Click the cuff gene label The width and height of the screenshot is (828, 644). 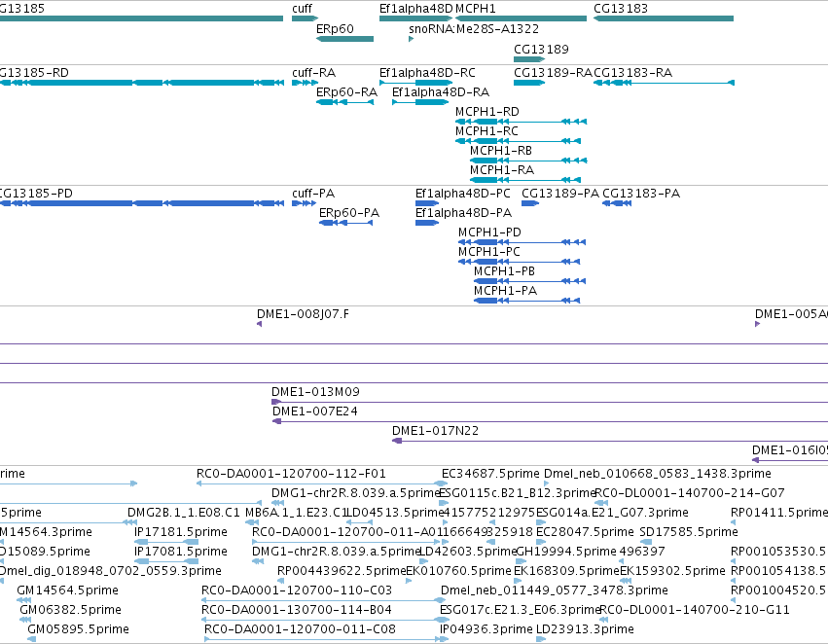pos(302,9)
